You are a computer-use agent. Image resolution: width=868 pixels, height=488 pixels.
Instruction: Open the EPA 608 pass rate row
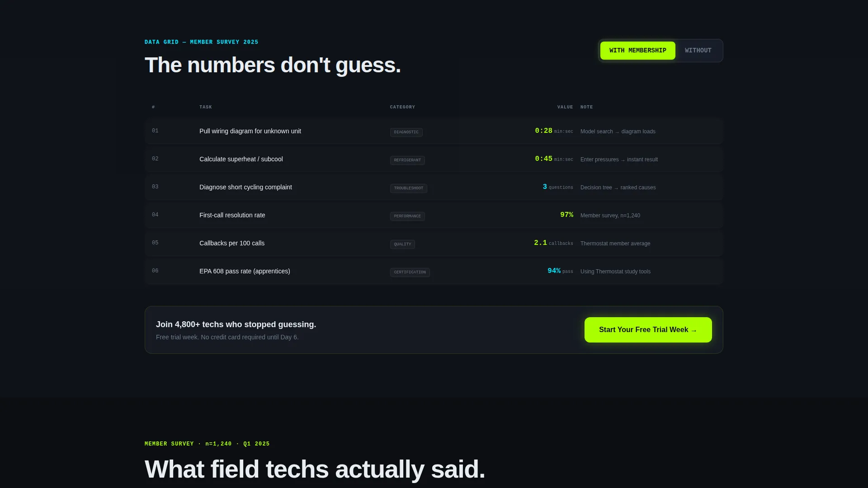[434, 271]
